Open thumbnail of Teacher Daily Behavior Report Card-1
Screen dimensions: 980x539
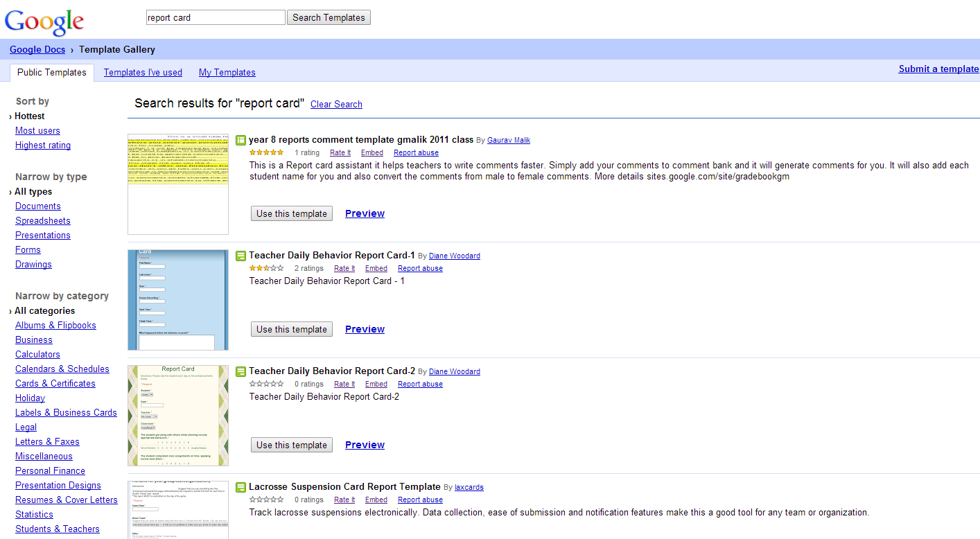tap(178, 300)
